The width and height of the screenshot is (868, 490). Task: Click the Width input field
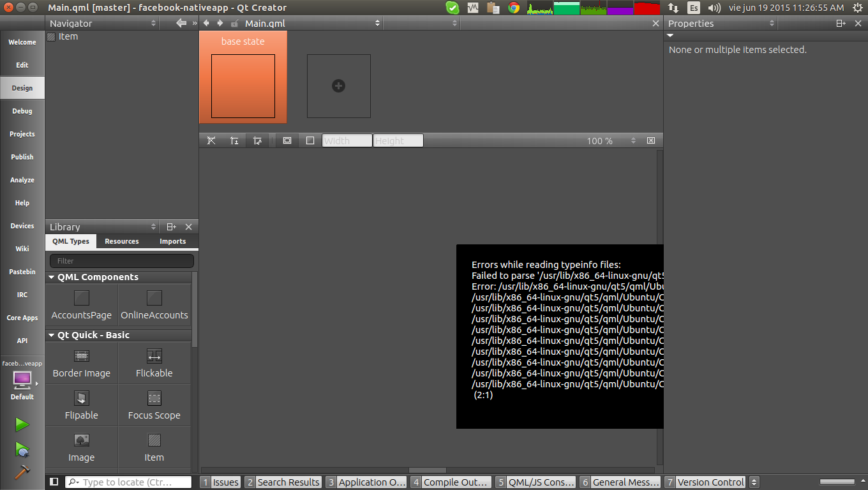point(347,140)
